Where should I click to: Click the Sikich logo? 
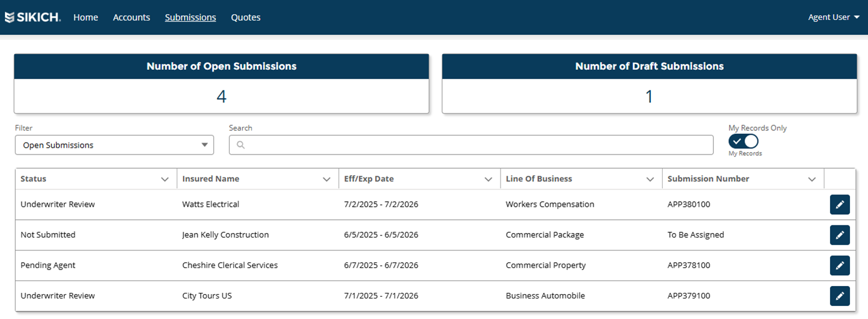click(x=32, y=17)
